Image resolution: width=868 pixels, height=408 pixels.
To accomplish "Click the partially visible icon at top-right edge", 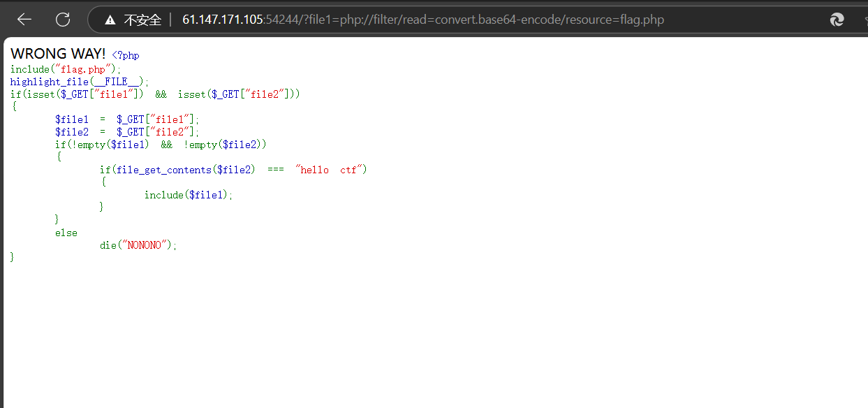I will [865, 19].
